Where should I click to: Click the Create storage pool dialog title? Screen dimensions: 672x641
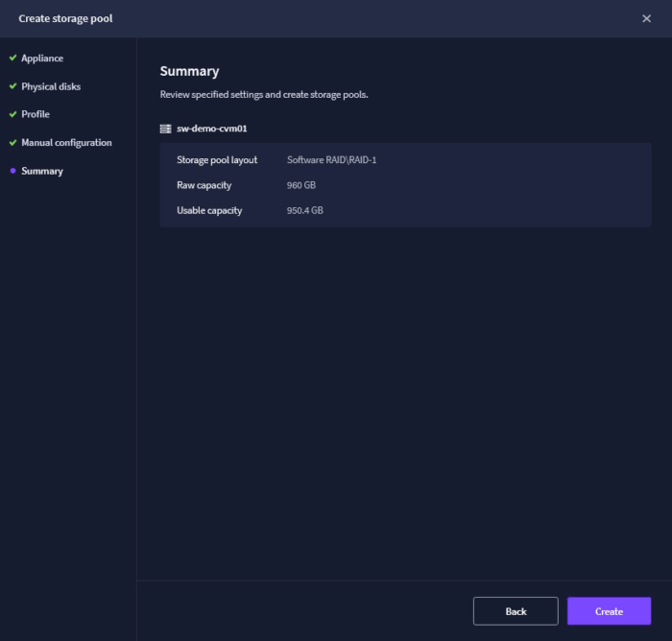click(65, 18)
